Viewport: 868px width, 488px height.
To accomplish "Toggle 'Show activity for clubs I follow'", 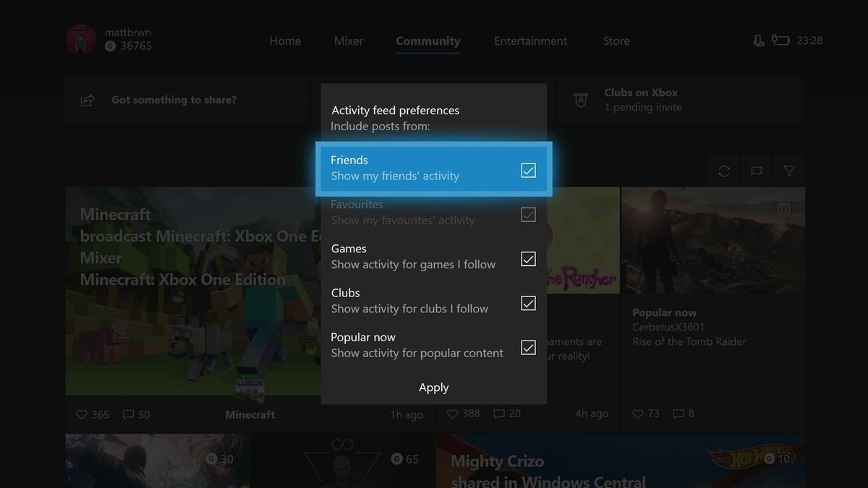I will 528,303.
